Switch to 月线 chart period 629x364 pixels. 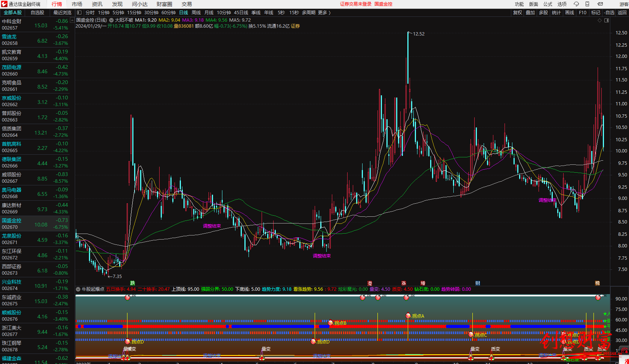(209, 13)
